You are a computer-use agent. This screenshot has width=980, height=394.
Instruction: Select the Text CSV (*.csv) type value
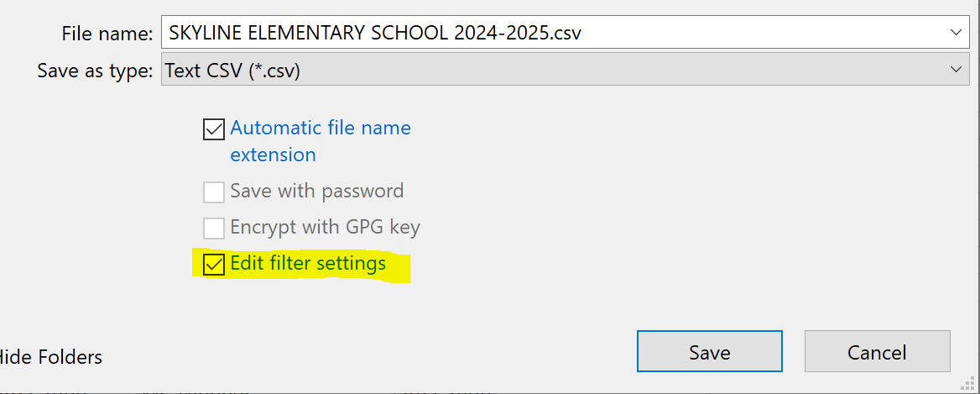[x=232, y=71]
